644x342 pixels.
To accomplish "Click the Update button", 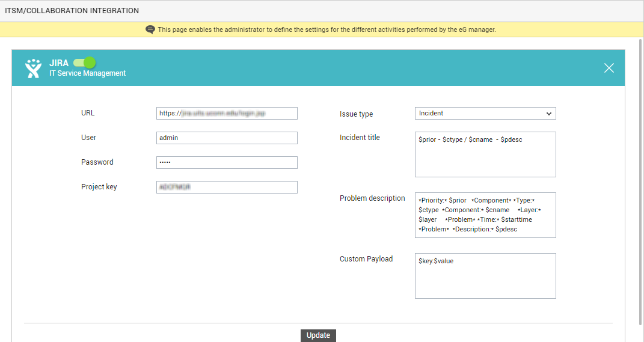I will pyautogui.click(x=318, y=335).
